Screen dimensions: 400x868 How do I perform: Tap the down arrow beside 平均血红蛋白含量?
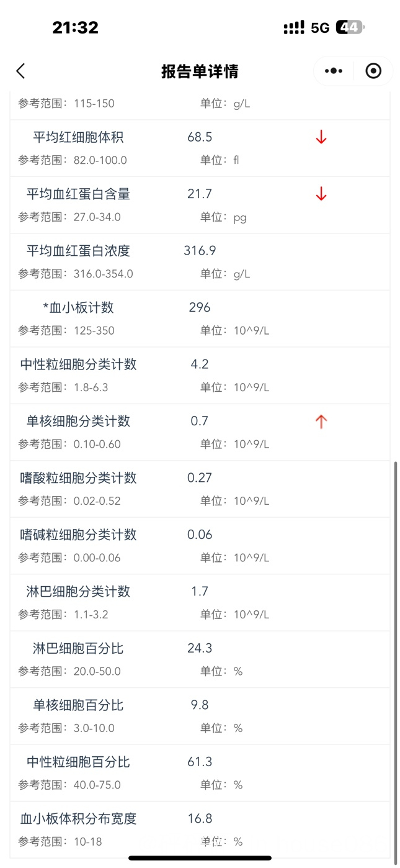tap(321, 194)
